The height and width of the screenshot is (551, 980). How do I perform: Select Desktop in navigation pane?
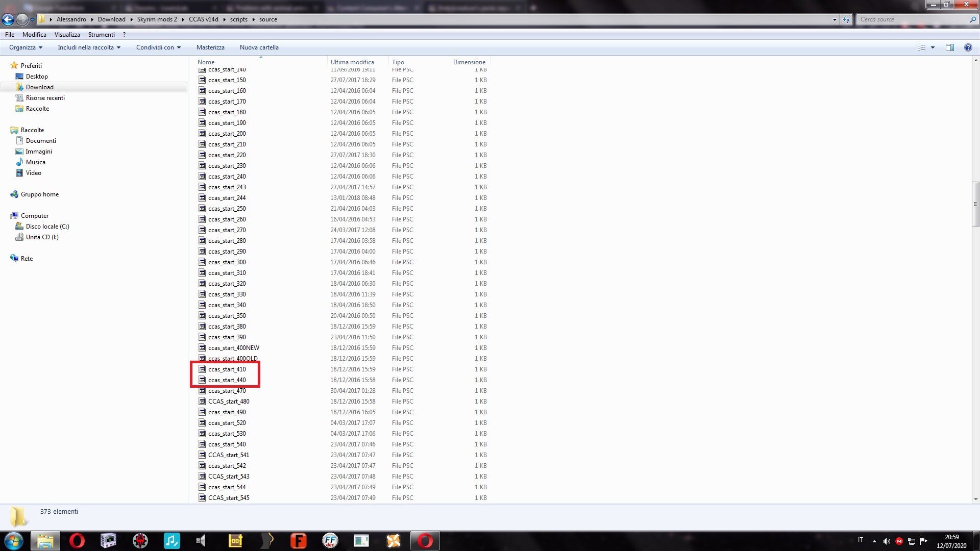[37, 77]
